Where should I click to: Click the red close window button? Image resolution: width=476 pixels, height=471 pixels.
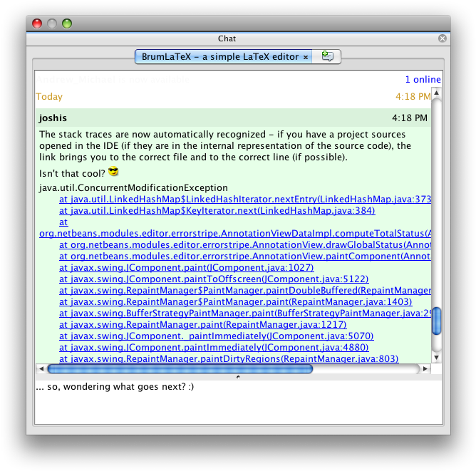click(x=37, y=24)
